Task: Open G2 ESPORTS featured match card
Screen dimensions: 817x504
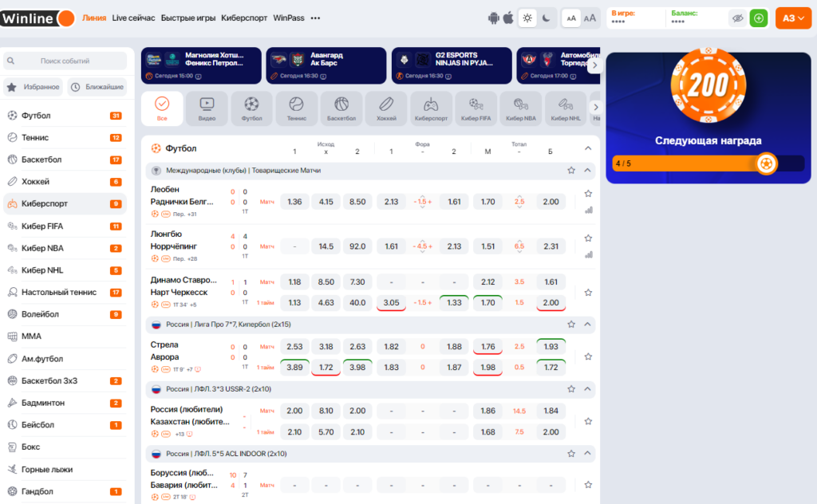Action: (452, 65)
